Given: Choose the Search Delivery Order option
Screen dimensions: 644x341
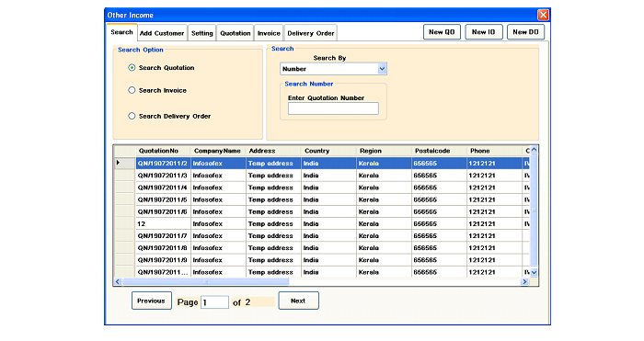Looking at the screenshot, I should pos(132,116).
